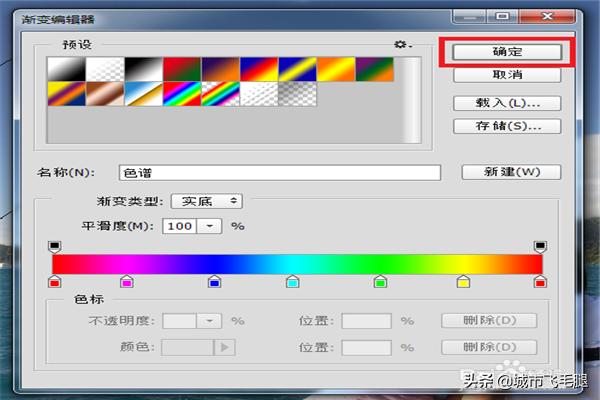This screenshot has height=400, width=600.
Task: Open the presets gear menu
Action: pyautogui.click(x=403, y=45)
